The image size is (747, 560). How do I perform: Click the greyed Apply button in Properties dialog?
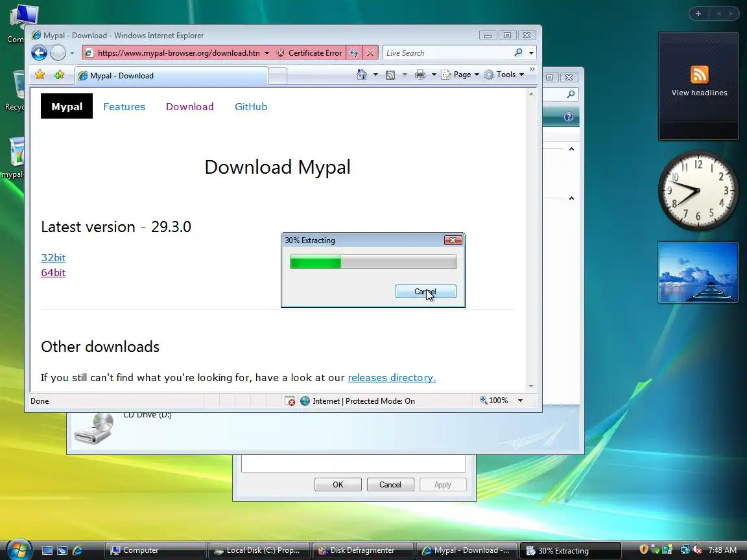tap(443, 485)
